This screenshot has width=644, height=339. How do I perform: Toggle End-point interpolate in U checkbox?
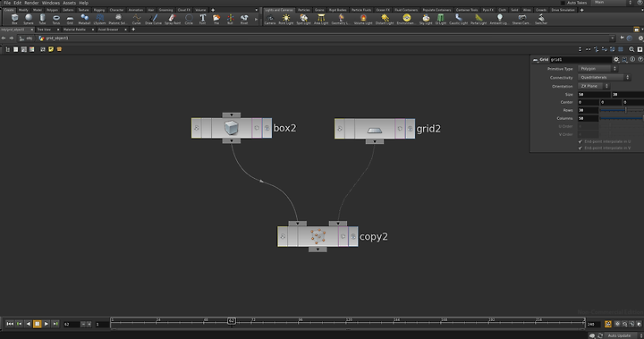[x=580, y=141]
